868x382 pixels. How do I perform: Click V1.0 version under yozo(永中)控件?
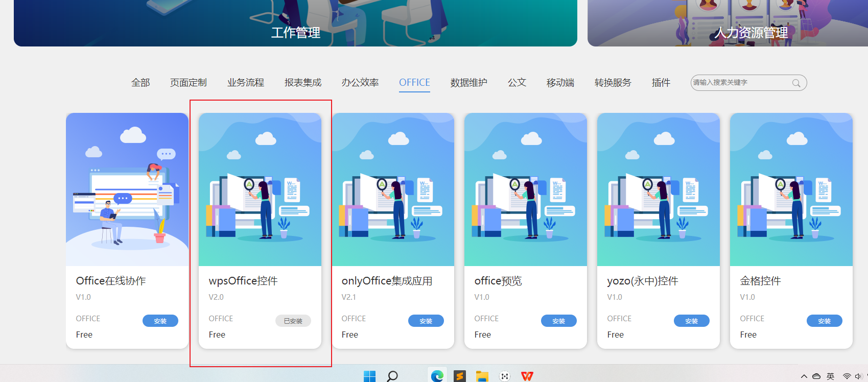[615, 297]
